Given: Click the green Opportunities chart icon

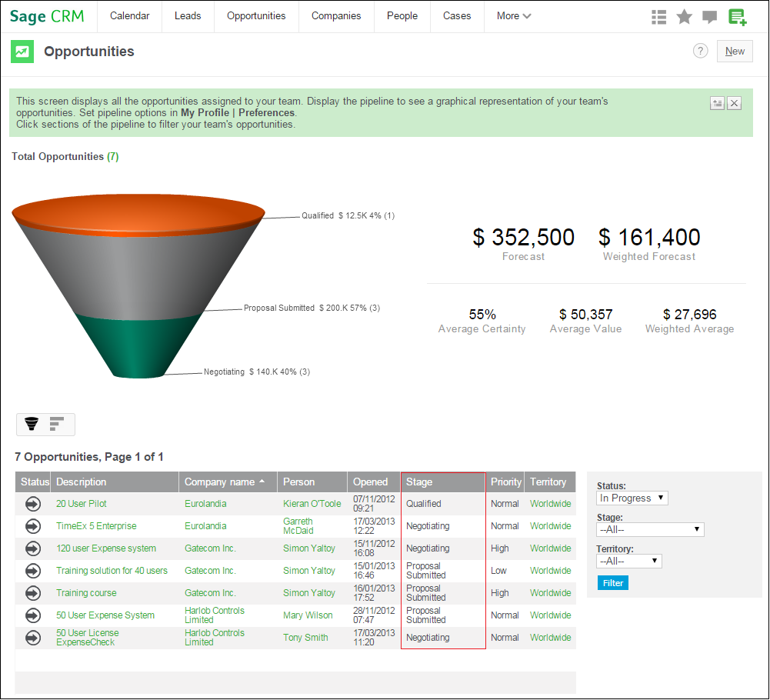Looking at the screenshot, I should coord(22,52).
